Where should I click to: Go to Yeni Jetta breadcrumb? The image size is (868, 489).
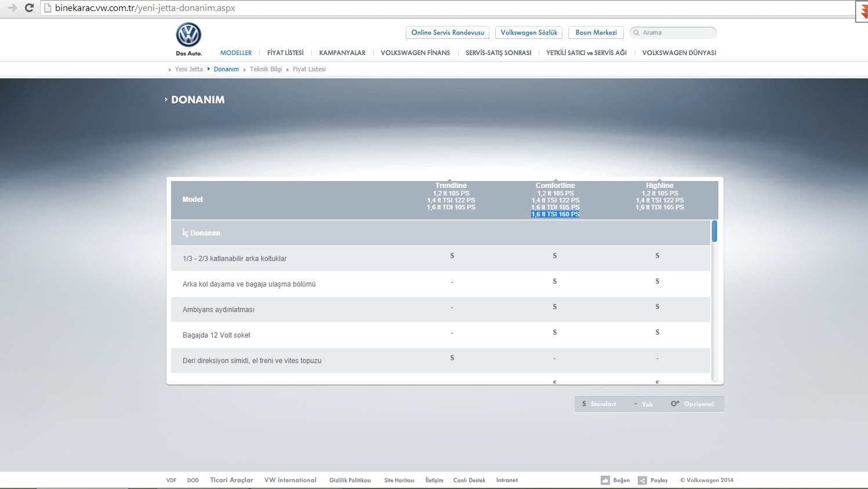pos(188,69)
